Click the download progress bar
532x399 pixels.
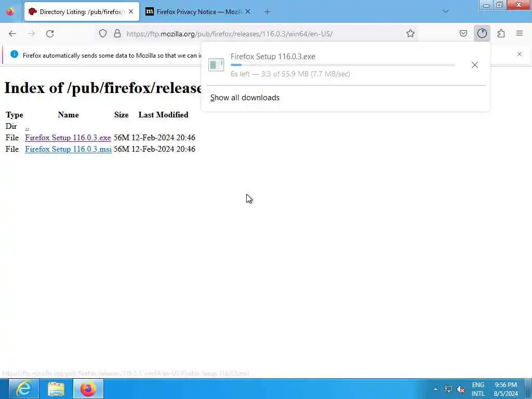[343, 65]
